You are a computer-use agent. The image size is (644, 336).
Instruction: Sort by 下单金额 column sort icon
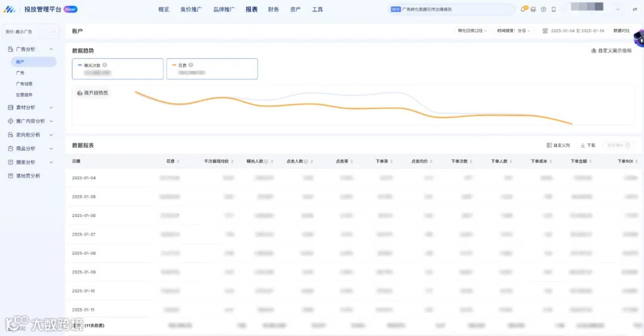(x=590, y=161)
